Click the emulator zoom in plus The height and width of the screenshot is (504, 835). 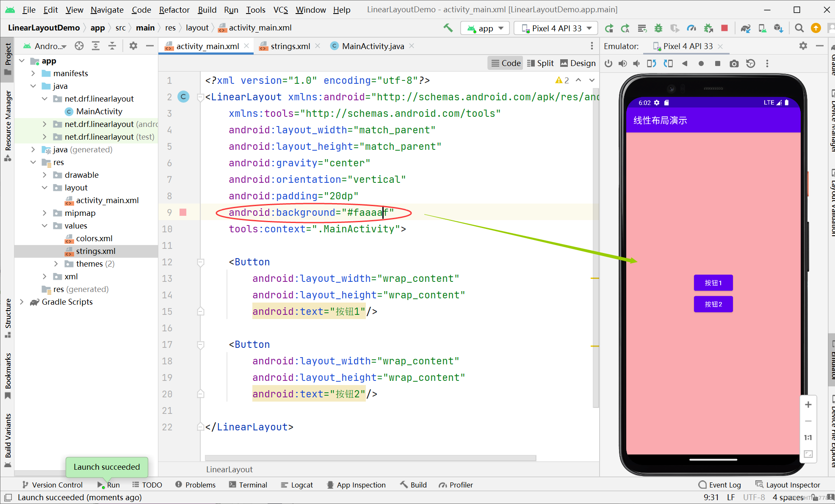click(x=808, y=405)
